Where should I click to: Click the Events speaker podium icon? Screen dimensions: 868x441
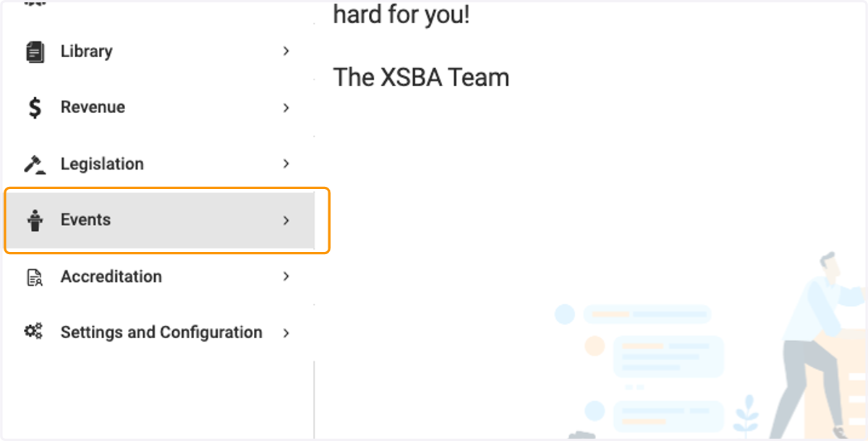coord(35,220)
